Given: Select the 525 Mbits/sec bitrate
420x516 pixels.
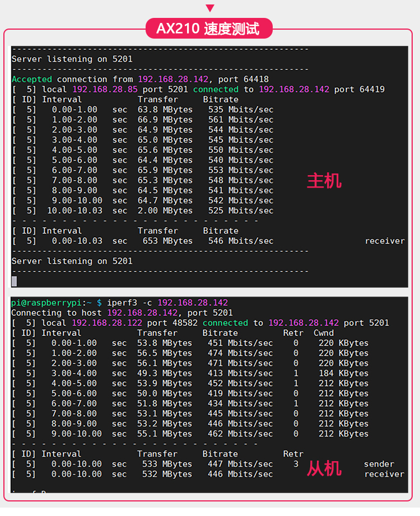Looking at the screenshot, I should [241, 210].
